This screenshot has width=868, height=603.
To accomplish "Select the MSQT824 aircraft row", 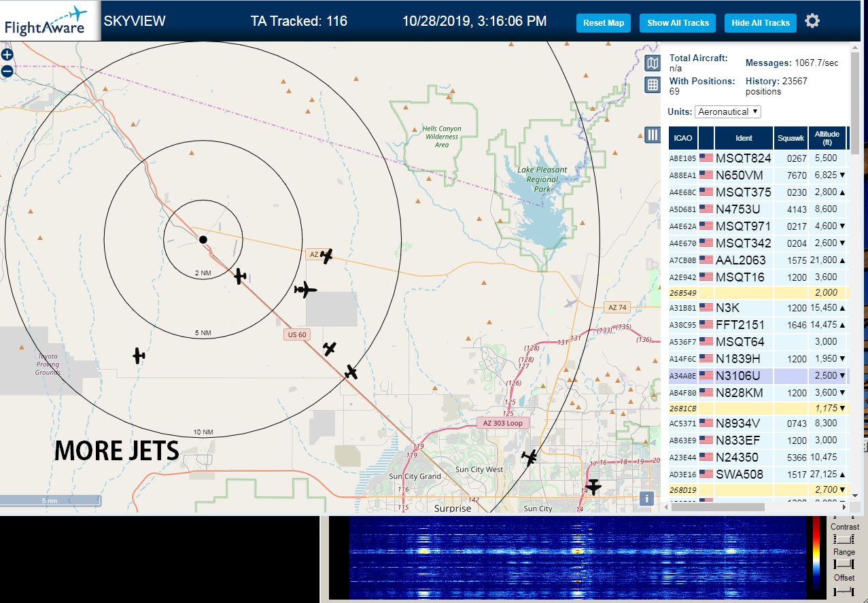I will 759,158.
